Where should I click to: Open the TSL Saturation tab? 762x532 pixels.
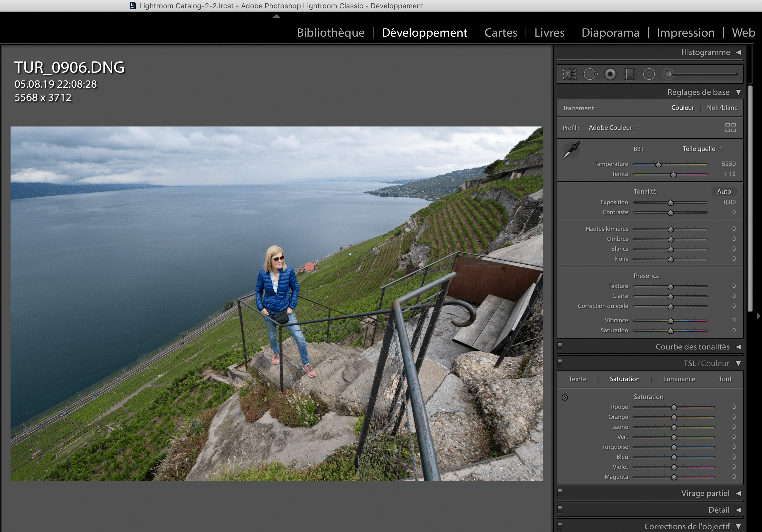click(x=624, y=379)
